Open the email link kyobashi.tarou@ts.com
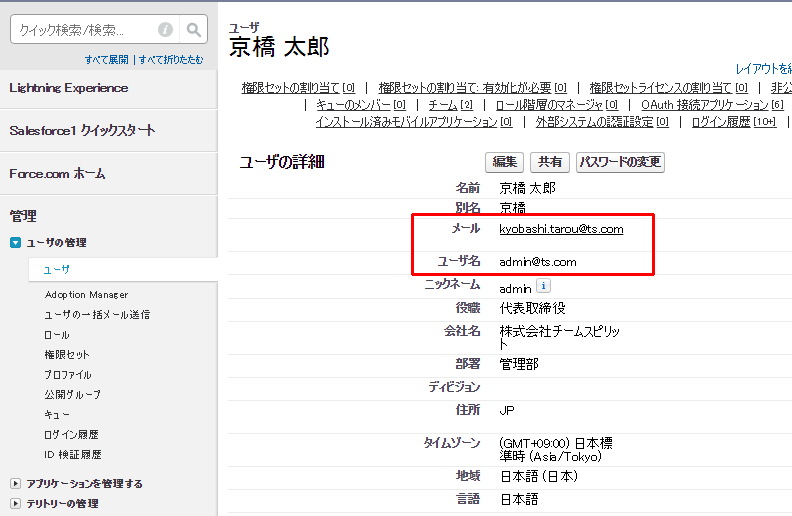The width and height of the screenshot is (792, 516). pos(561,229)
